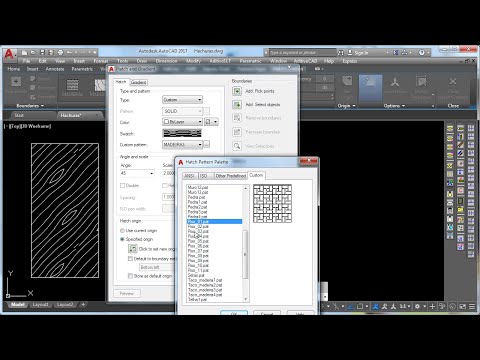Toggle Store as default origin checkbox
The height and width of the screenshot is (360, 480).
click(130, 276)
